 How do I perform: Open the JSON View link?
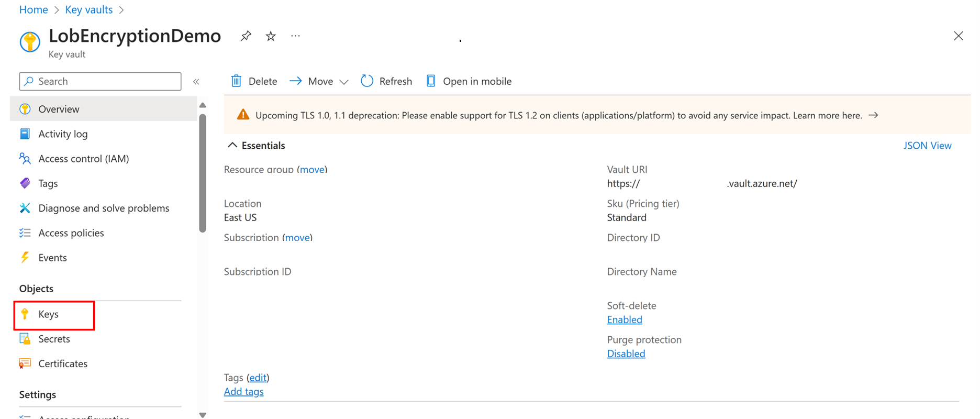[927, 146]
